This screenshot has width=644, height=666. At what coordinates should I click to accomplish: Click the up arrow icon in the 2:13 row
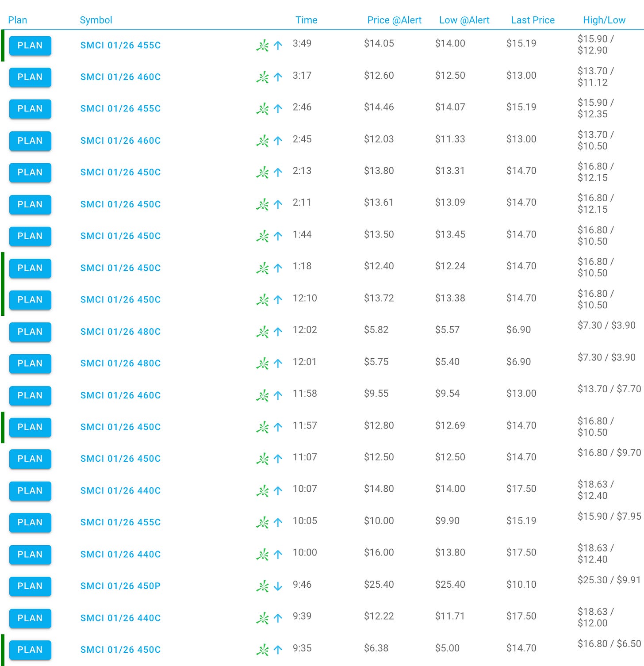pyautogui.click(x=278, y=172)
